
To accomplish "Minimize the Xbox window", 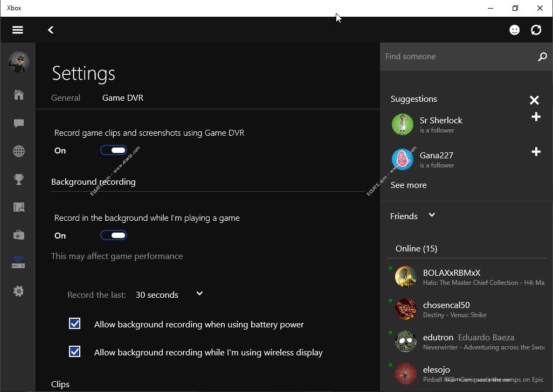I will coord(490,8).
